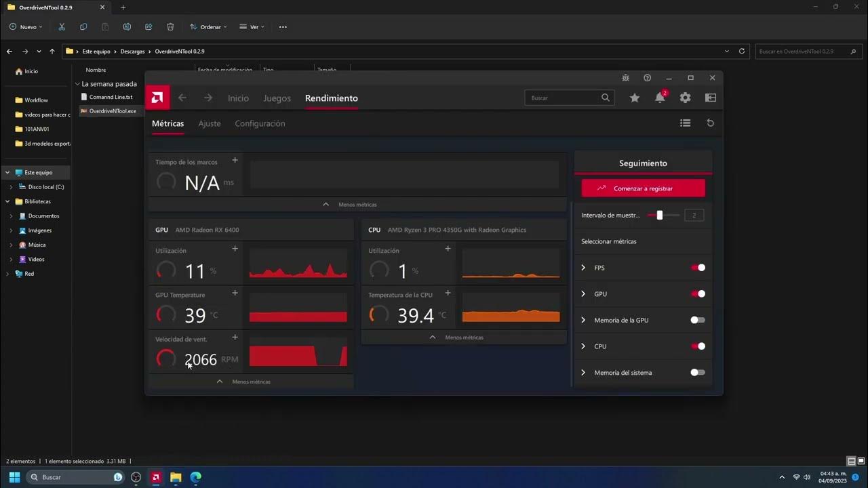This screenshot has width=868, height=488.
Task: Open AMD help question mark icon
Action: pyautogui.click(x=647, y=78)
